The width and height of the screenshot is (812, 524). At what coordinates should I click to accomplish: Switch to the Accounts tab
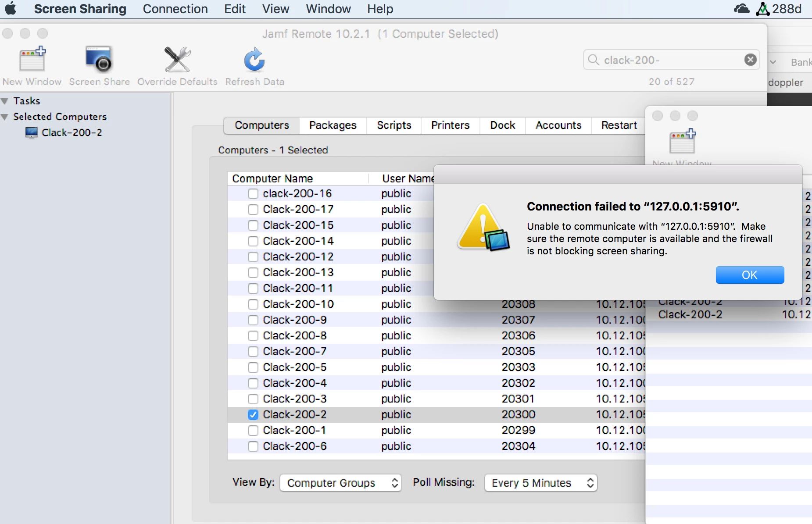tap(558, 125)
